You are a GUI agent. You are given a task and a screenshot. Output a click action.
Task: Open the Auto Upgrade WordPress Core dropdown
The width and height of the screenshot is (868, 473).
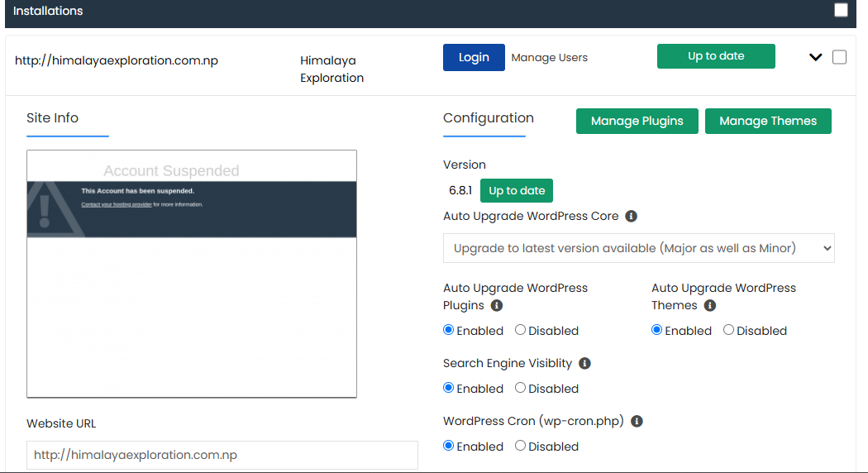point(639,248)
